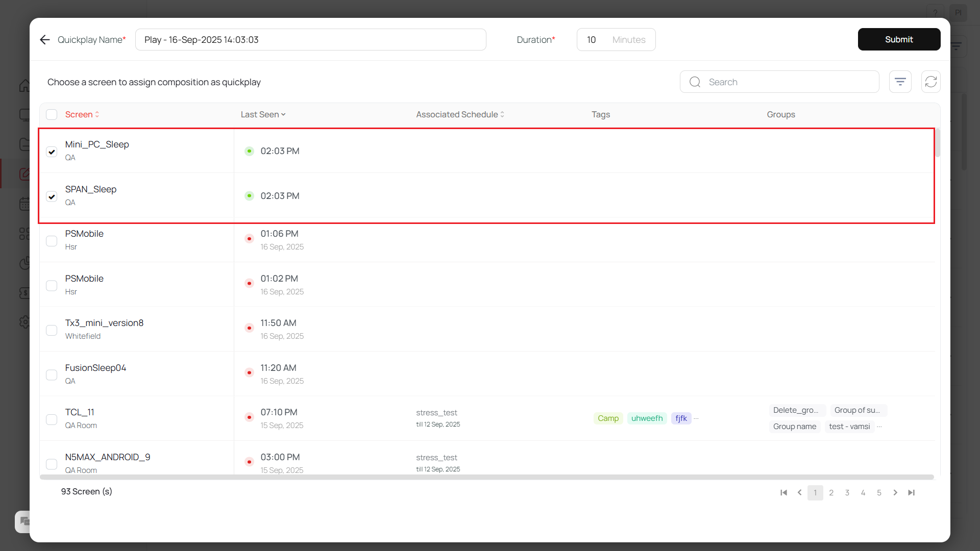Click the Camp tag on TCL_11

(x=608, y=418)
